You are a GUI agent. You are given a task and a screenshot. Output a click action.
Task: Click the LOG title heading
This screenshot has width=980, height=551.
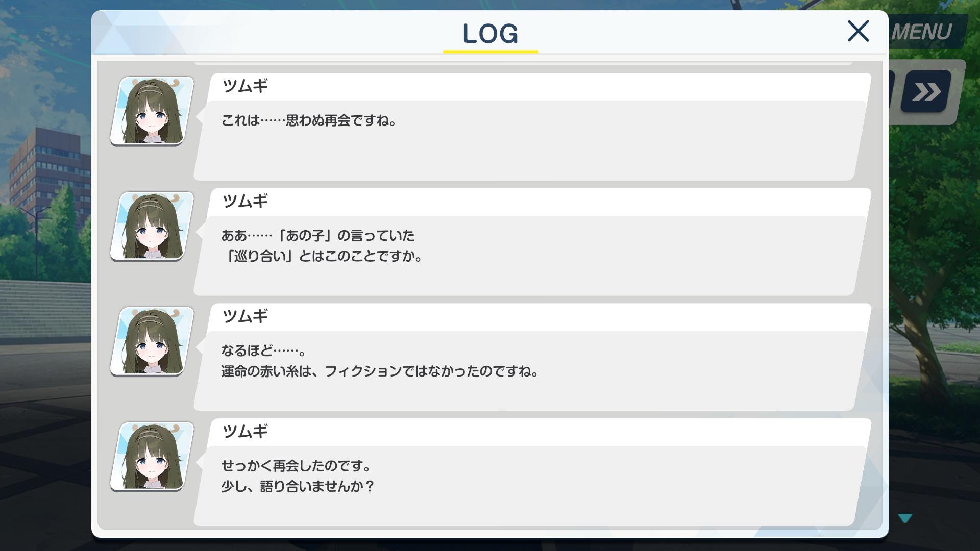click(491, 34)
